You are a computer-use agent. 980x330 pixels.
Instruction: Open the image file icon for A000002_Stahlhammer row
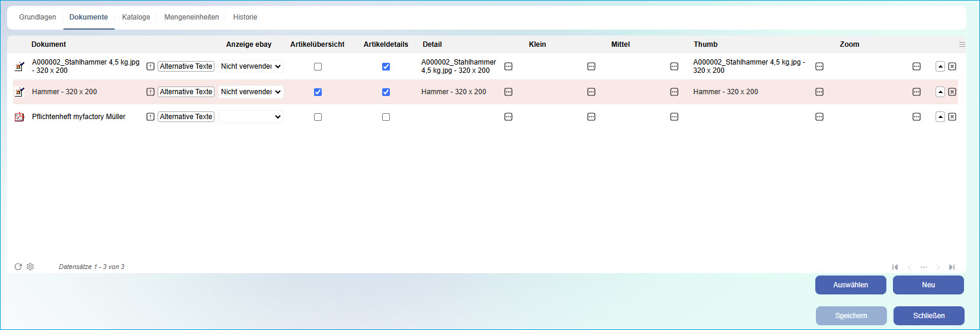(20, 66)
